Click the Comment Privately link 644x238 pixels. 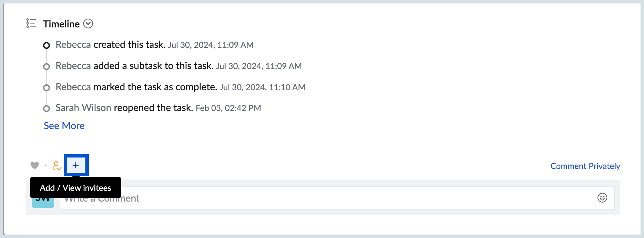point(585,166)
